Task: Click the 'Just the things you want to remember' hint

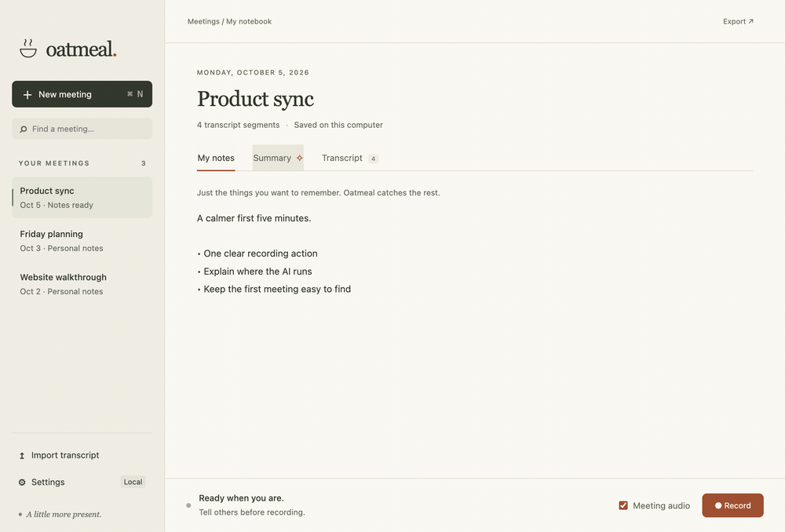Action: [319, 193]
